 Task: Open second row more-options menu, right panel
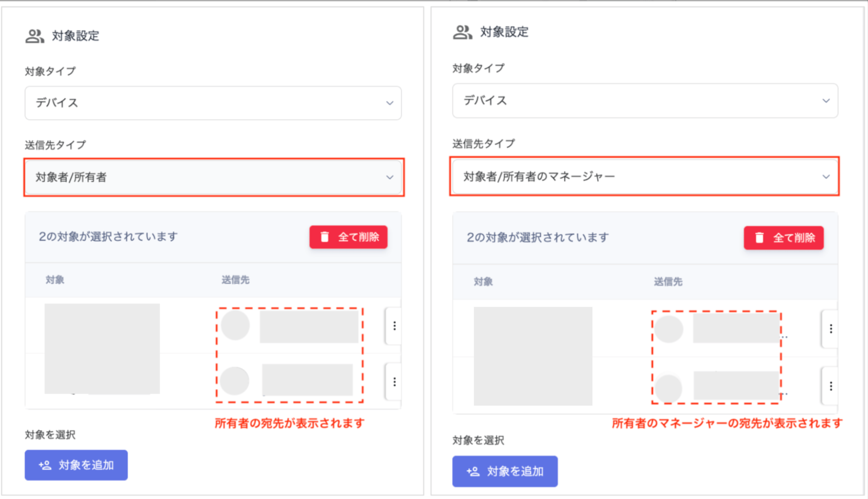(x=831, y=386)
